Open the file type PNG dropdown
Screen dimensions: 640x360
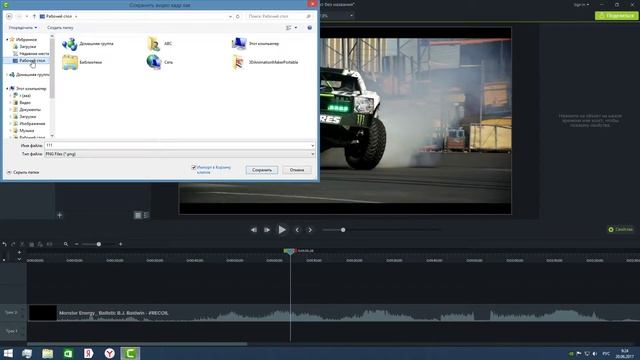(x=180, y=154)
